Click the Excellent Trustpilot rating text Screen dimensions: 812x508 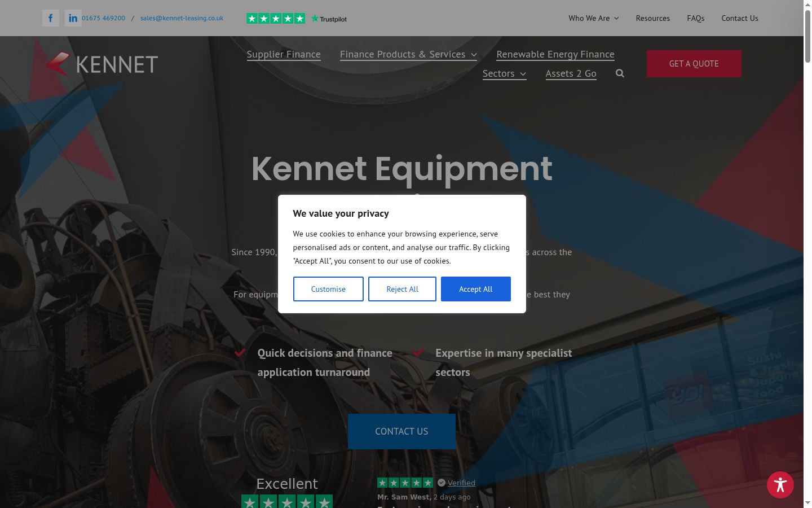287,484
